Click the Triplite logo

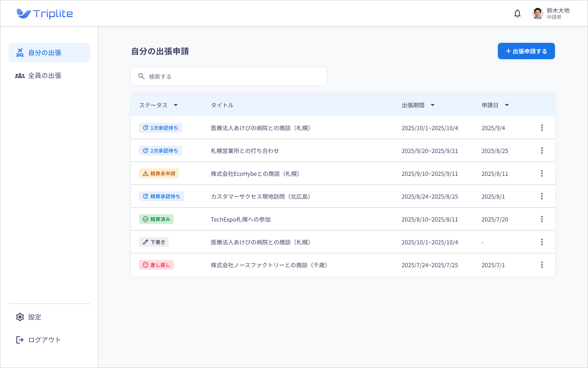tap(45, 13)
